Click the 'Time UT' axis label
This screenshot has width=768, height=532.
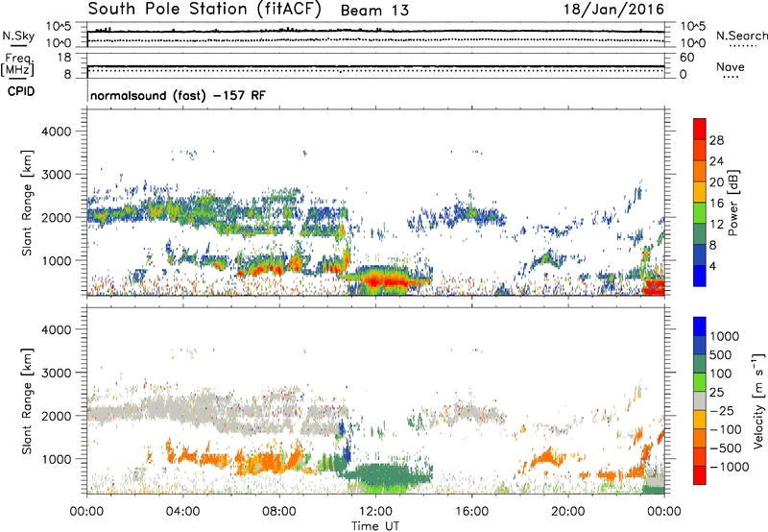(x=375, y=526)
